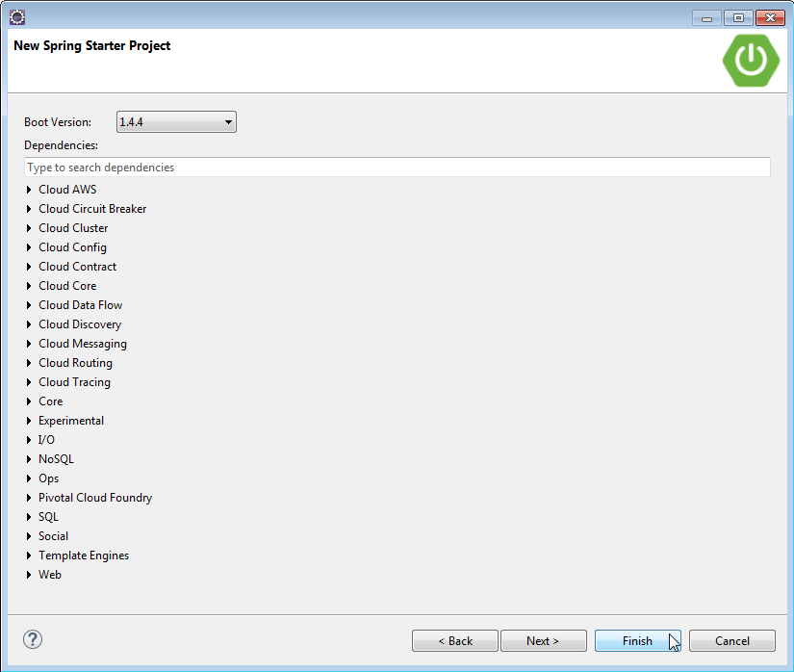Focus the search dependencies field
Viewport: 794px width, 672px height.
(x=397, y=168)
